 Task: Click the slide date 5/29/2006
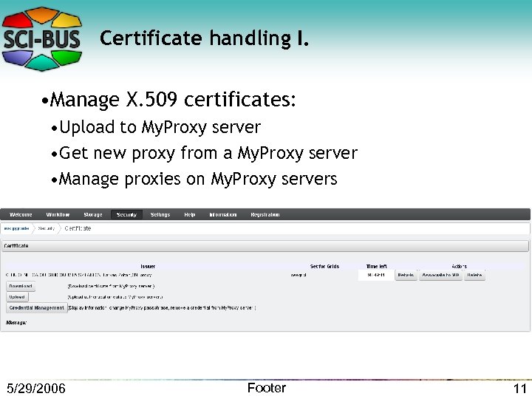(x=36, y=388)
